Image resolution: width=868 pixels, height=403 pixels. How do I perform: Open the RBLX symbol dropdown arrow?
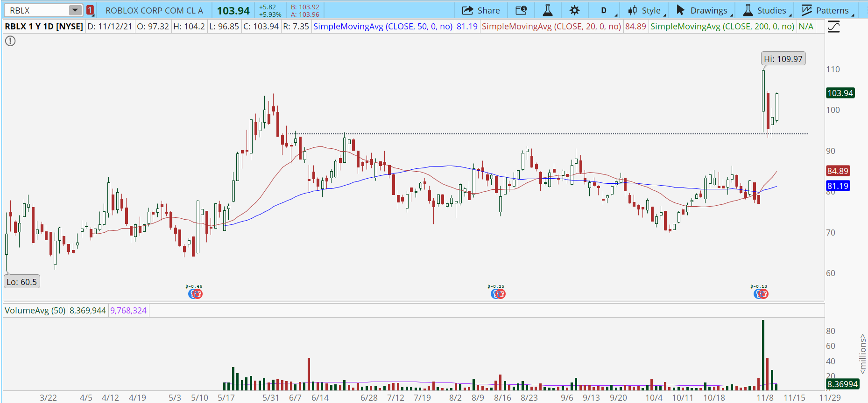click(x=75, y=10)
